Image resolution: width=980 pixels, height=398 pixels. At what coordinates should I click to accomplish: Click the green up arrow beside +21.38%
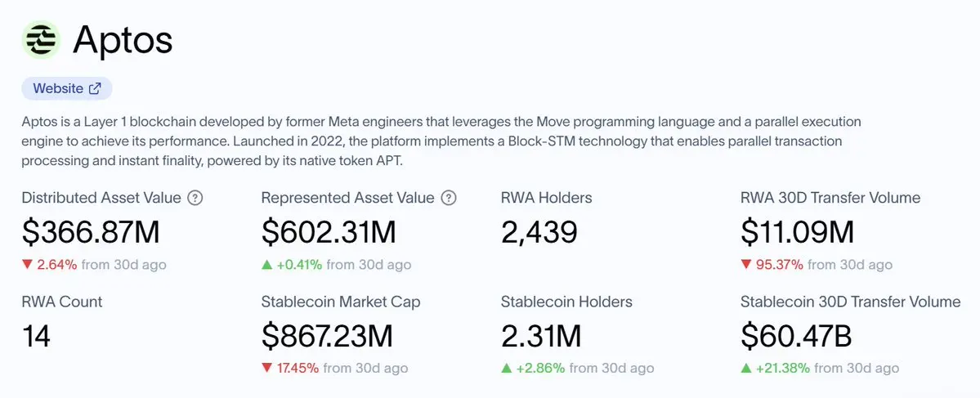click(745, 369)
